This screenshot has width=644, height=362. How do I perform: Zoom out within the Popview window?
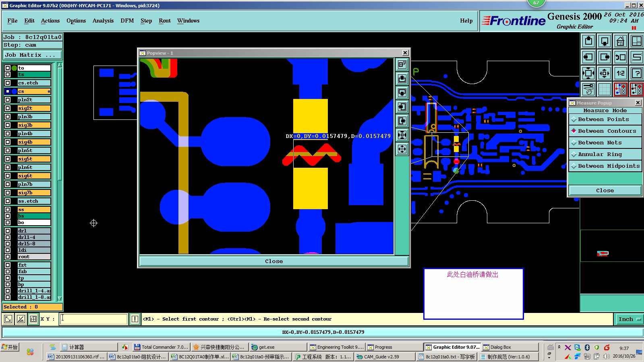[402, 149]
